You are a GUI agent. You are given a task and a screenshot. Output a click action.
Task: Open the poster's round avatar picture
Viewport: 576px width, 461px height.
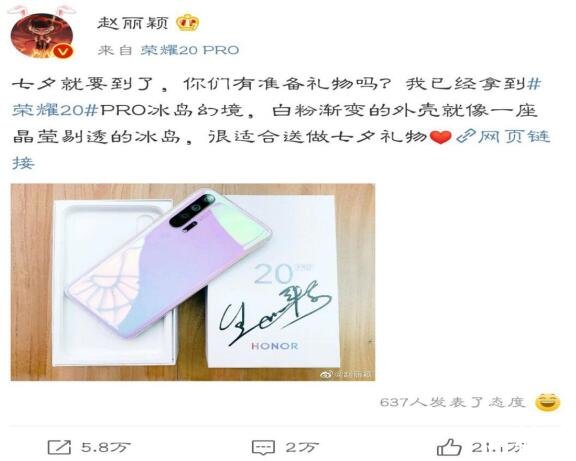(x=42, y=36)
